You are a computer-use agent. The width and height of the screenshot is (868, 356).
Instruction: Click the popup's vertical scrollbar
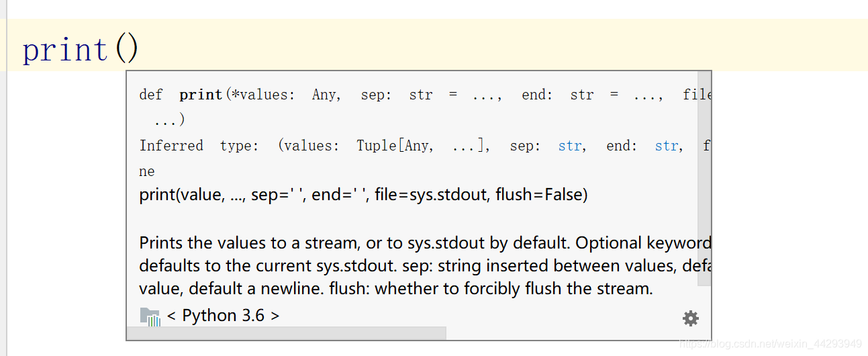(x=704, y=181)
